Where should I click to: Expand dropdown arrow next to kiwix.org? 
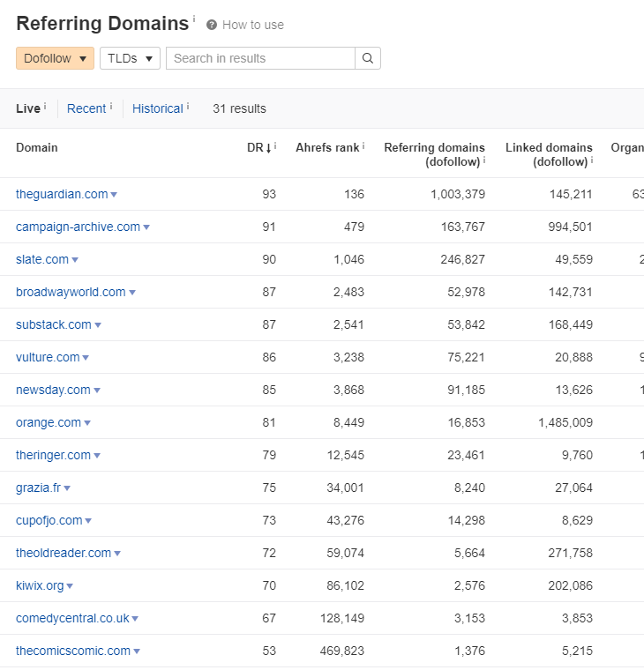click(70, 586)
